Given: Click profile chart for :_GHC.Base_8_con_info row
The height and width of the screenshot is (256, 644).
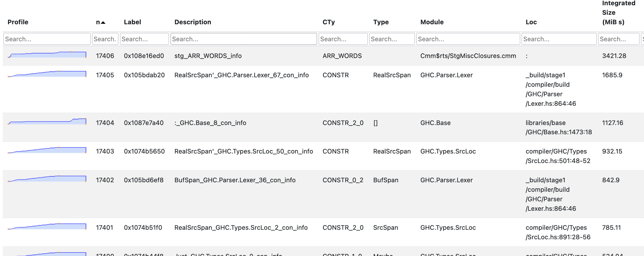Looking at the screenshot, I should [47, 121].
